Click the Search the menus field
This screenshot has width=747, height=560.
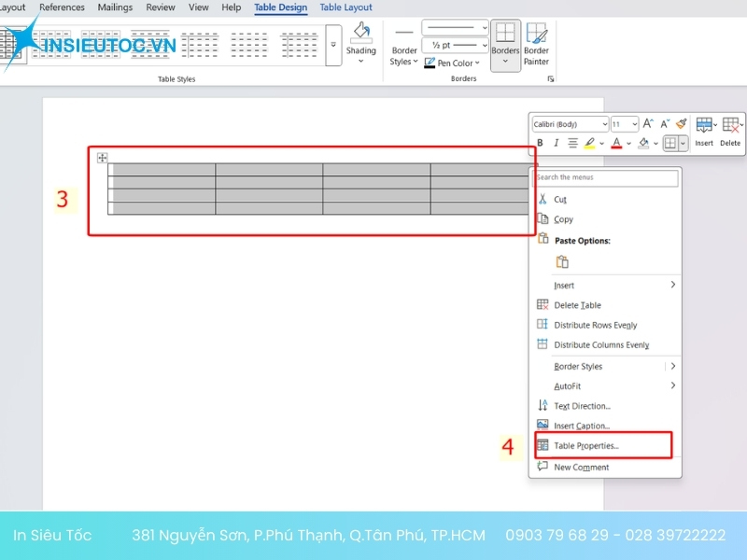point(605,177)
